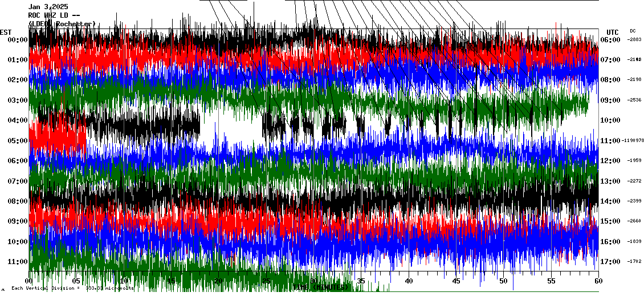Select the DC column header

click(633, 31)
